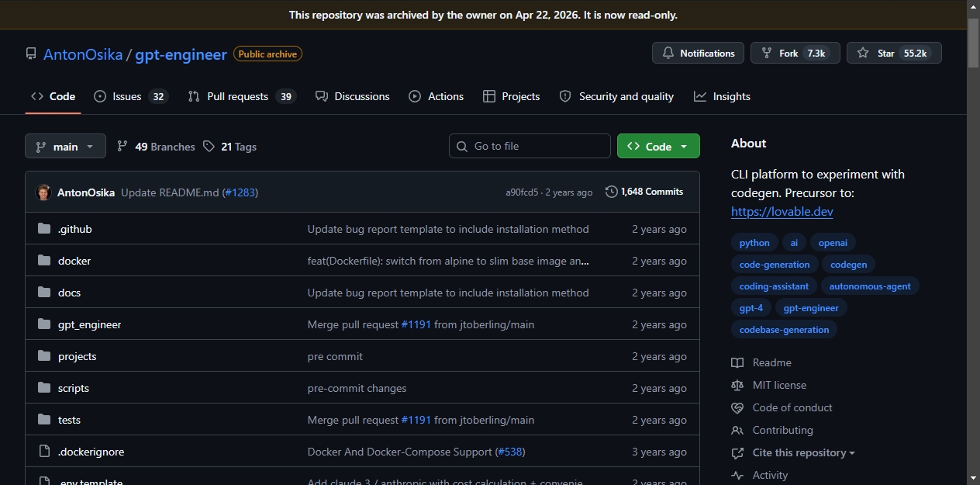Image resolution: width=980 pixels, height=485 pixels.
Task: Switch to the Issues tab
Action: [130, 96]
